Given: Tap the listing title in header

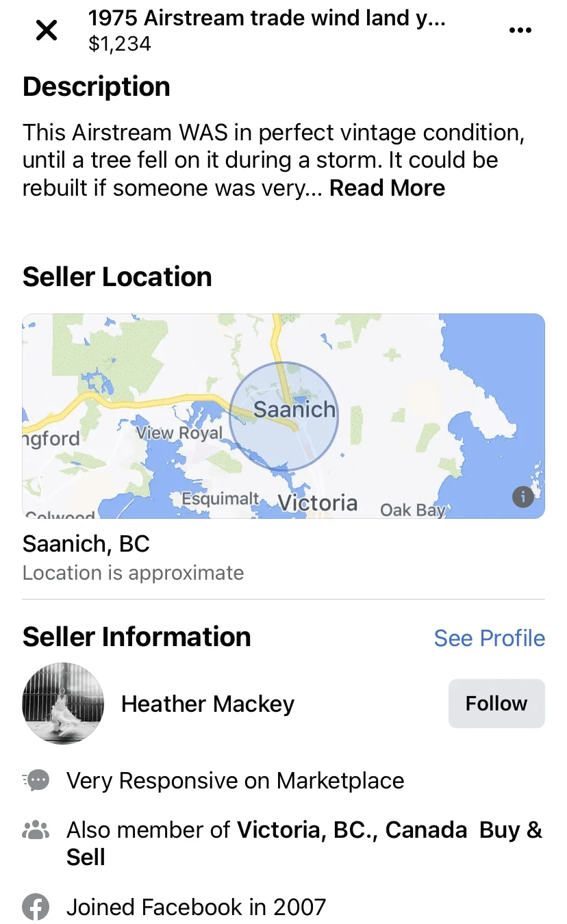Looking at the screenshot, I should (267, 18).
